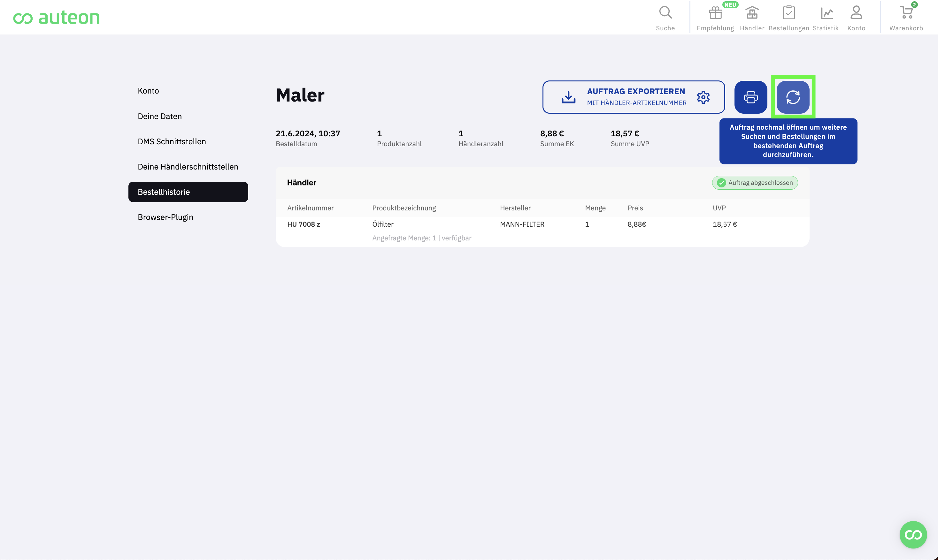Click the export settings gear icon
Image resolution: width=938 pixels, height=560 pixels.
pos(703,97)
